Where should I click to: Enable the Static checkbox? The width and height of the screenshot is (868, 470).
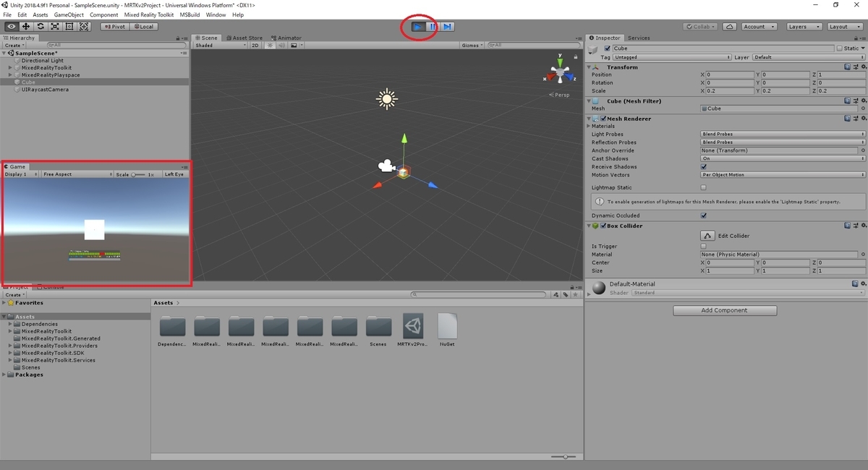(x=839, y=48)
